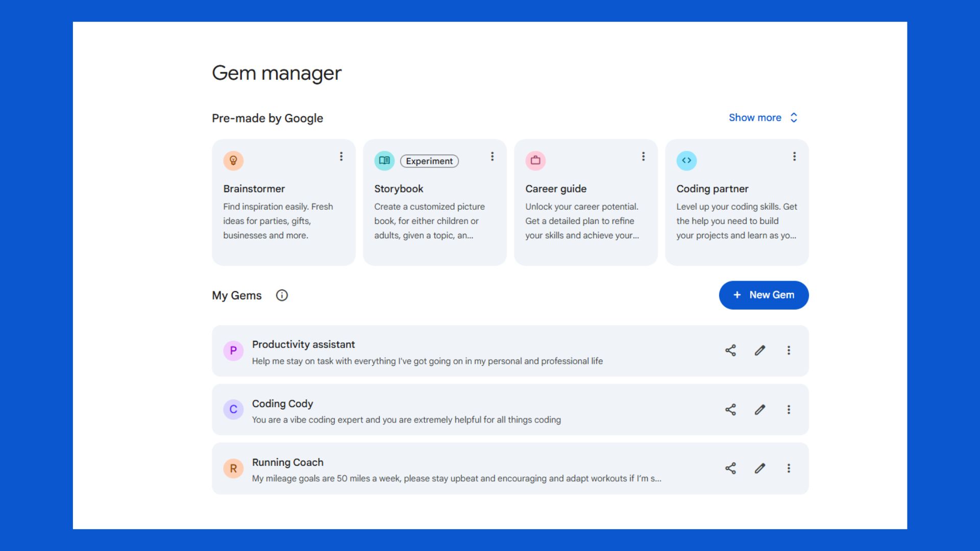Open Storybook card more options menu
980x551 pixels.
492,157
